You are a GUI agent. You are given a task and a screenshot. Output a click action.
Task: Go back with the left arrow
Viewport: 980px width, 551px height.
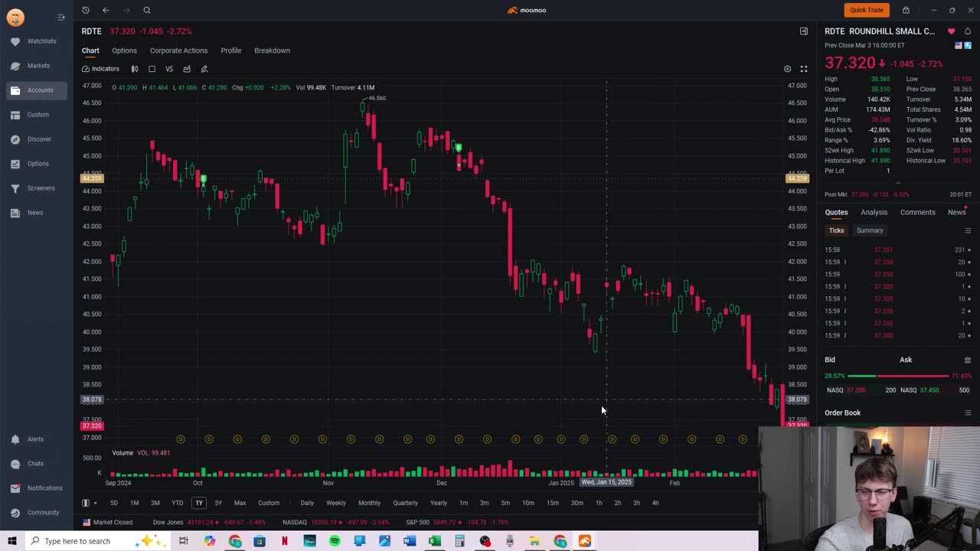pos(106,10)
